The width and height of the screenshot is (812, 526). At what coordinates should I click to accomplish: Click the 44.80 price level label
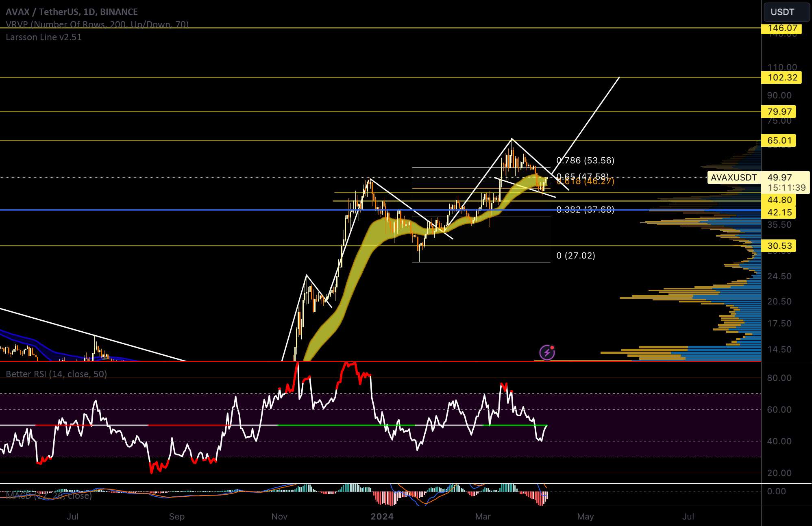[x=779, y=200]
